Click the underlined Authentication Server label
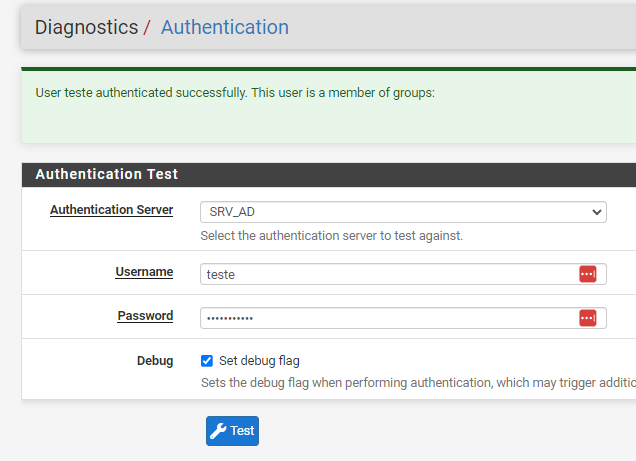This screenshot has width=636, height=461. (x=111, y=210)
